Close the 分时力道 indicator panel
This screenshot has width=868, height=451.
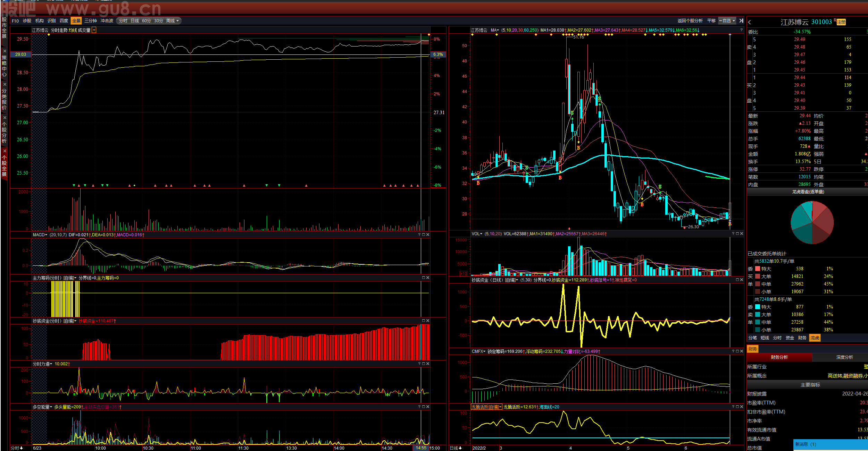[x=428, y=364]
